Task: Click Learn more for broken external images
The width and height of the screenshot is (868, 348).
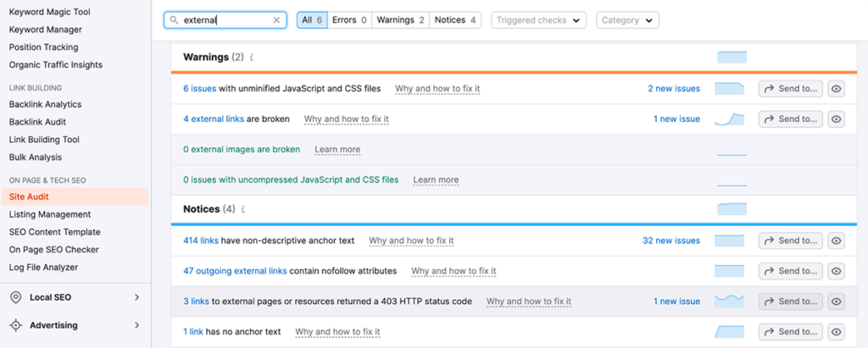Action: point(337,149)
